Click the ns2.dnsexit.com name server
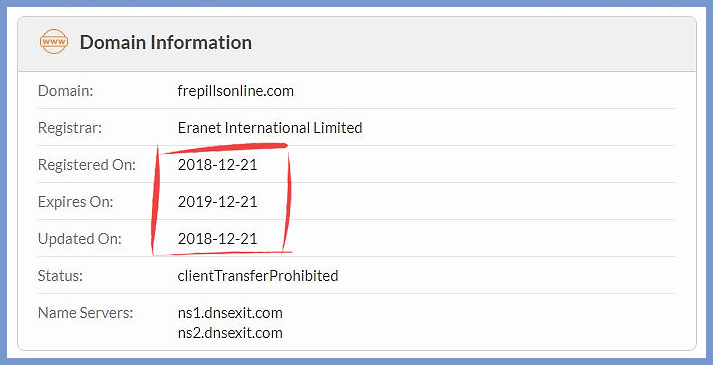This screenshot has height=365, width=713. click(x=230, y=333)
